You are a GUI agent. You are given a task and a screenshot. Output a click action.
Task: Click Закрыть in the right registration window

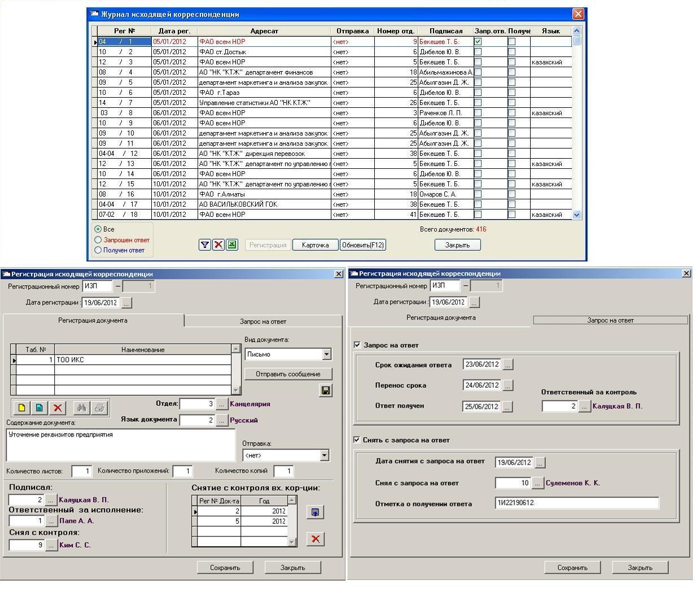coord(640,568)
